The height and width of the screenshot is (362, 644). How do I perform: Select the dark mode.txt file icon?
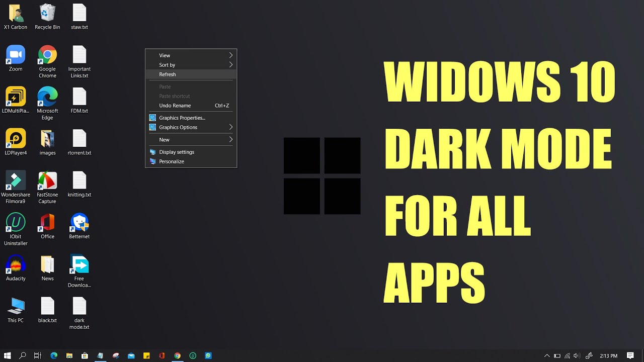pyautogui.click(x=79, y=313)
